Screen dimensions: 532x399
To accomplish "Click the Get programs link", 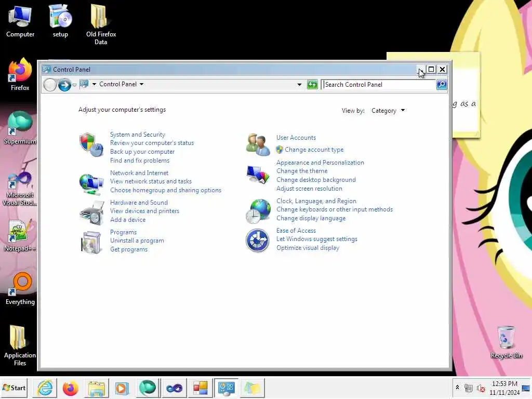I will (x=129, y=249).
